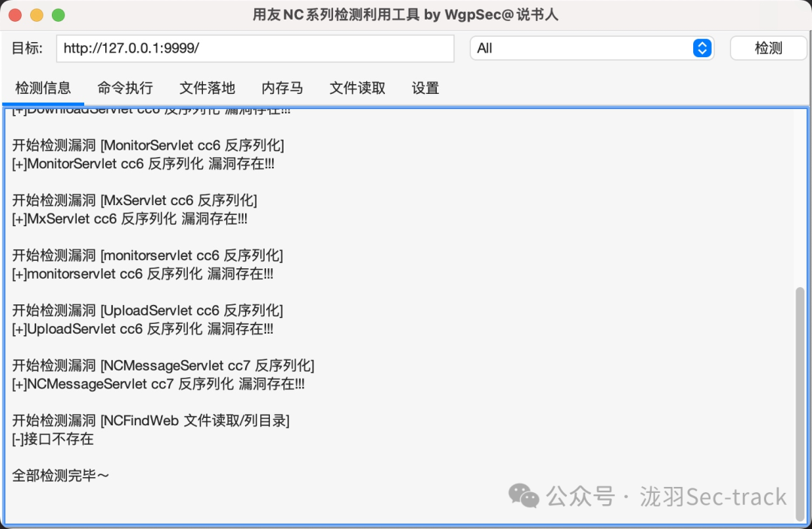Close window with the red button

(16, 15)
